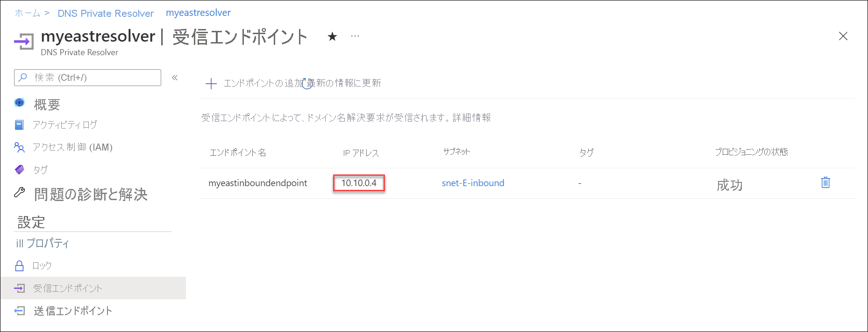Click the ホーム breadcrumb link
This screenshot has height=332, width=868.
point(27,13)
